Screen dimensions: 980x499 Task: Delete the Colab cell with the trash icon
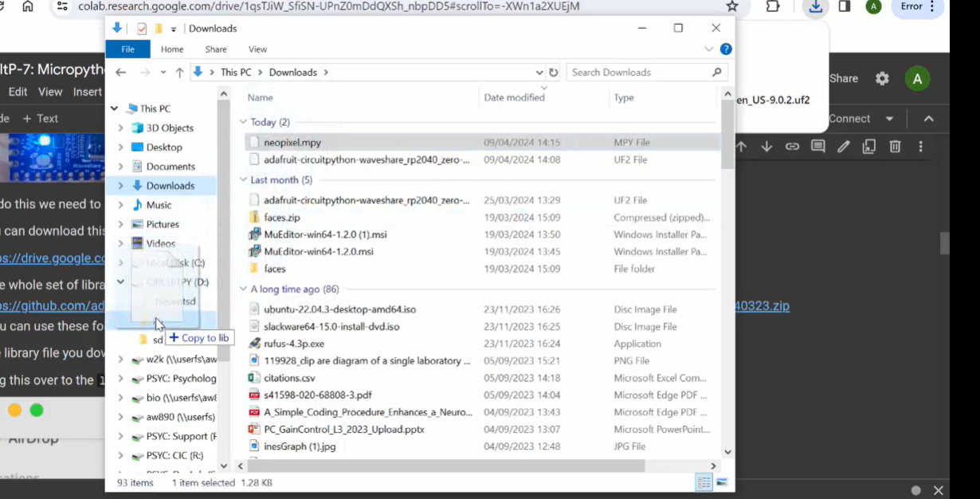point(895,147)
